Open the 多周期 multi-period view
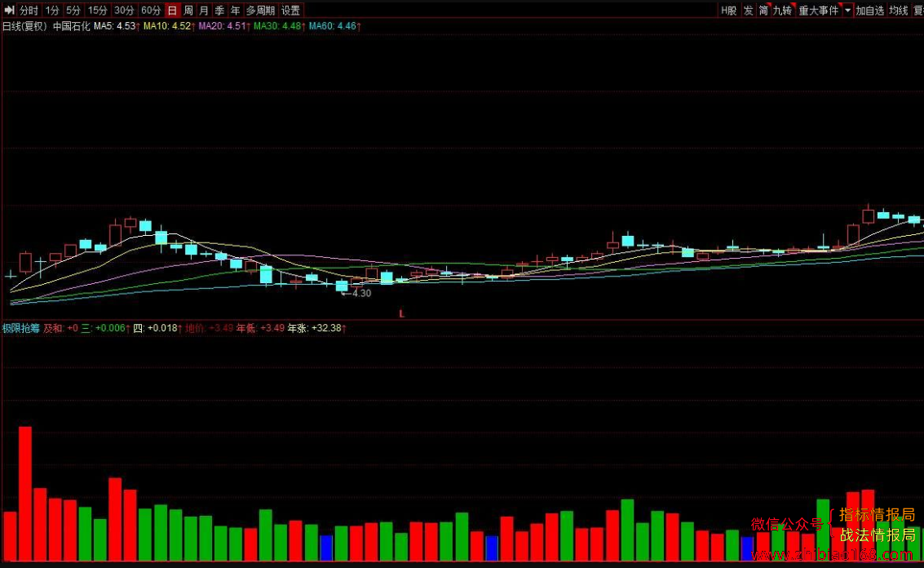The image size is (924, 568). pos(260,10)
